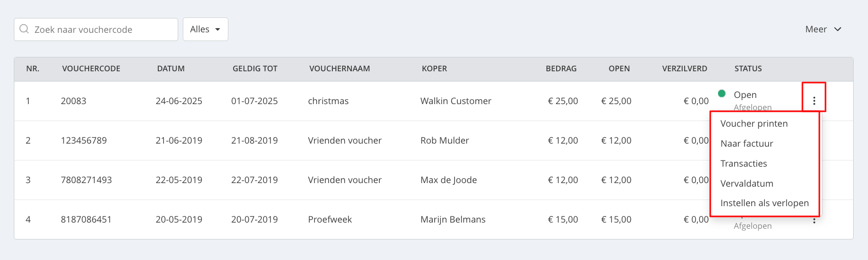Screen dimensions: 868x260
Task: Click the chevron next to Meer
Action: (838, 29)
